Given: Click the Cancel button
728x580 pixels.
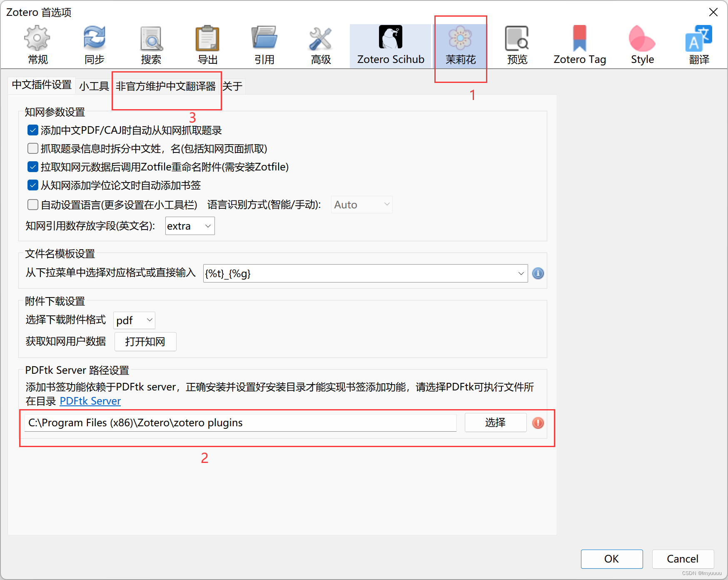Looking at the screenshot, I should 683,559.
